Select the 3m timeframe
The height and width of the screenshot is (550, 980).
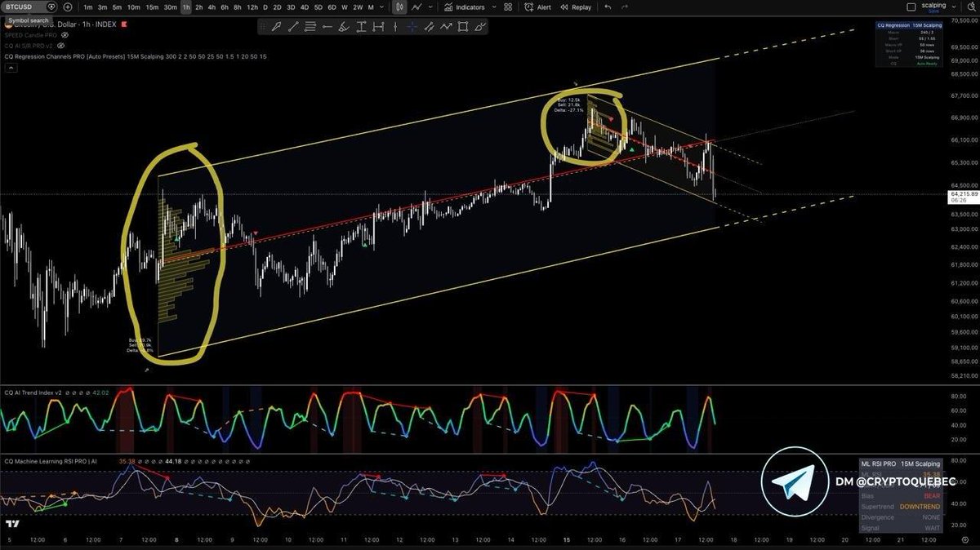pos(102,7)
